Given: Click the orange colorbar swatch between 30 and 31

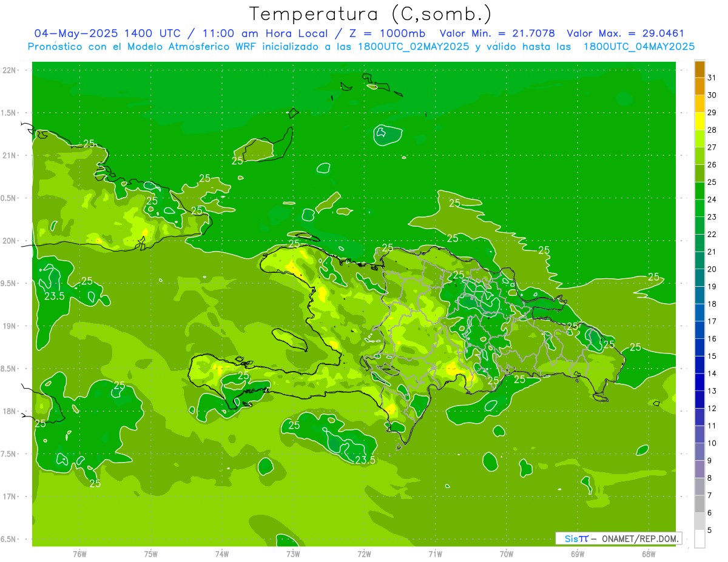Looking at the screenshot, I should pos(699,86).
